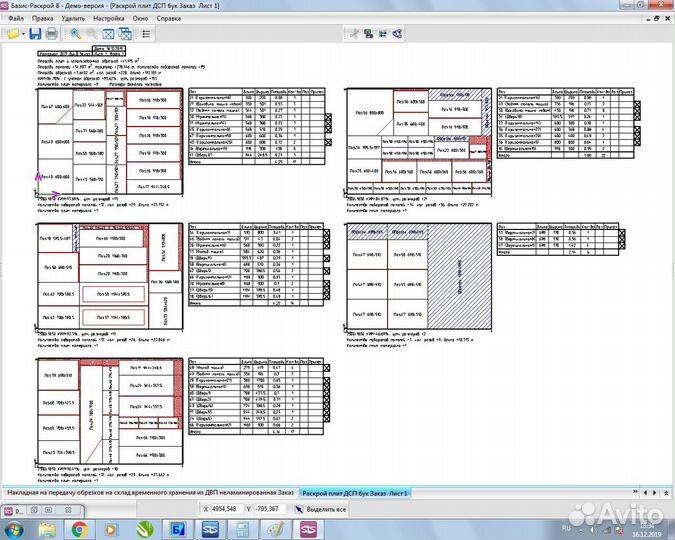Click the fit-to-window zoom icon

[x=109, y=33]
